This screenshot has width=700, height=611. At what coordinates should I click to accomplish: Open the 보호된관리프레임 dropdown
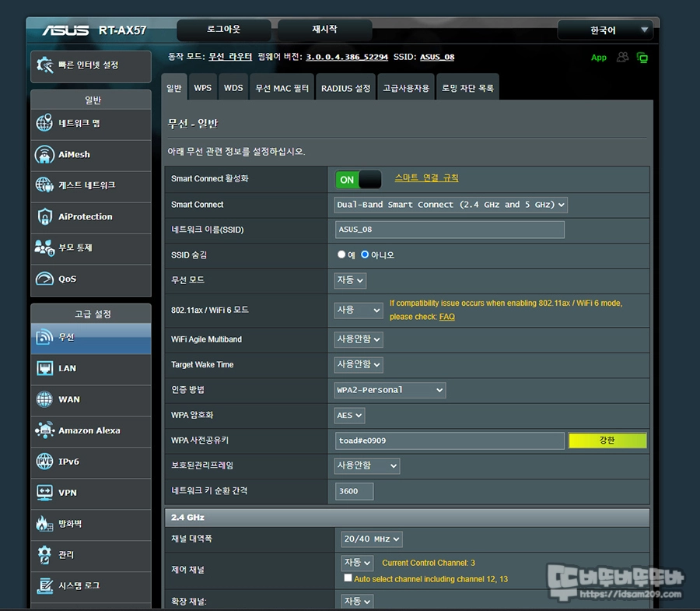(367, 466)
